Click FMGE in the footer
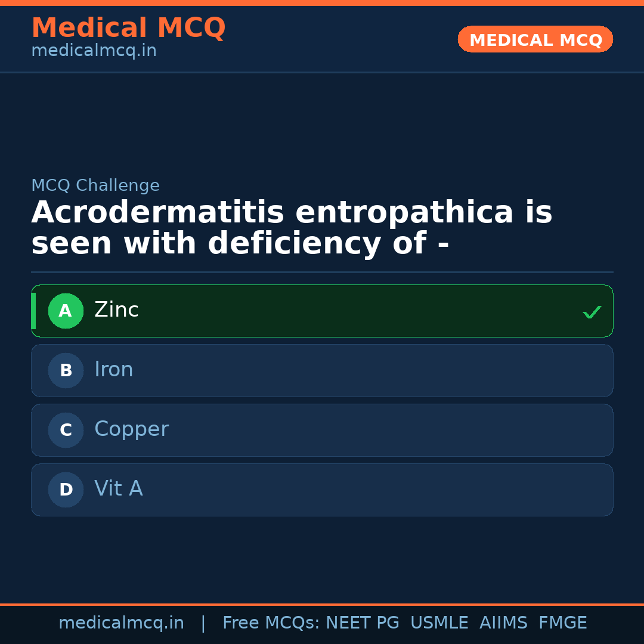The width and height of the screenshot is (644, 644). pyautogui.click(x=562, y=623)
